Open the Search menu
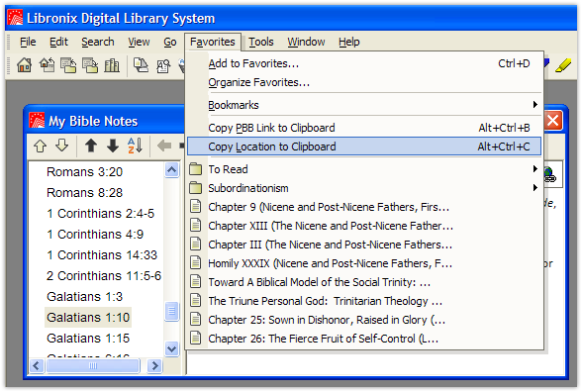582x392 pixels. [x=98, y=42]
